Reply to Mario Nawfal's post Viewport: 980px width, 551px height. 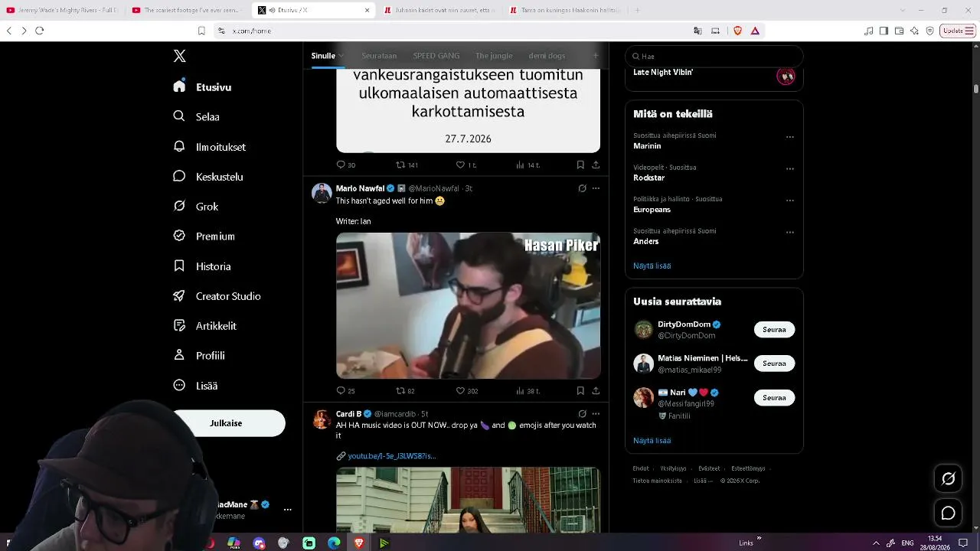[345, 391]
